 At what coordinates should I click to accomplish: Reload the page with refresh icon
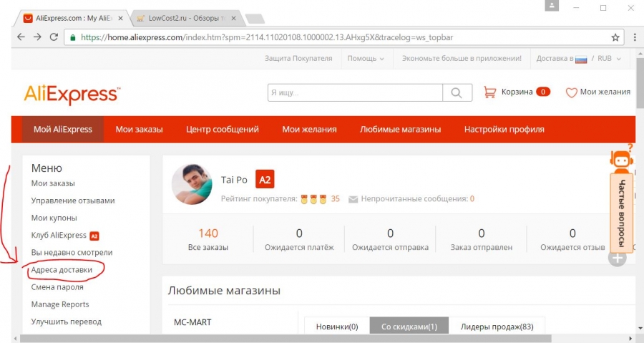pyautogui.click(x=54, y=37)
